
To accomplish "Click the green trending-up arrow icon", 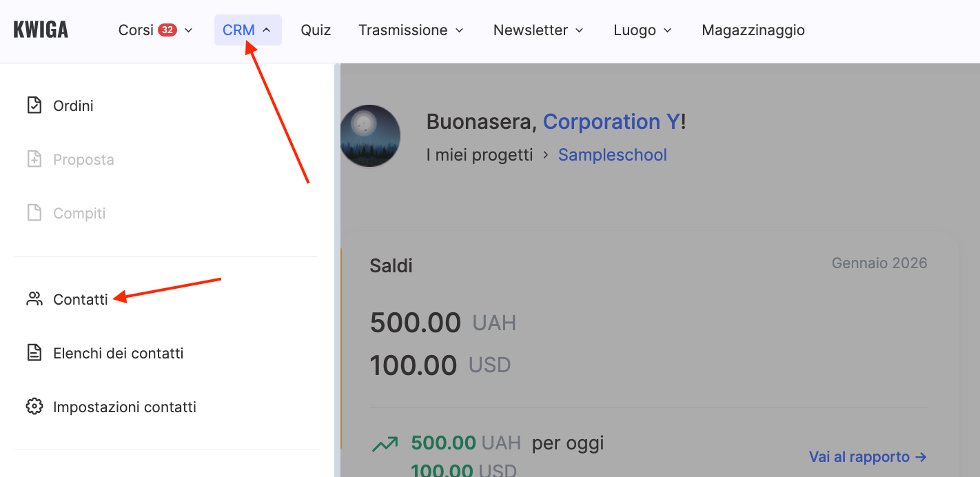I will point(385,445).
